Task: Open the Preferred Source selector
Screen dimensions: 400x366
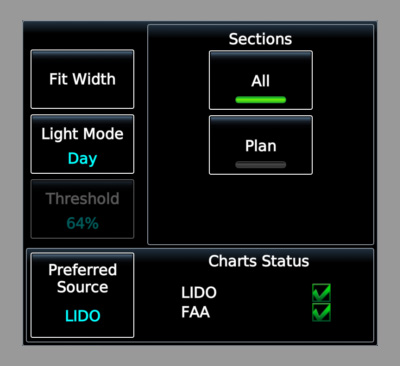Action: (x=82, y=295)
